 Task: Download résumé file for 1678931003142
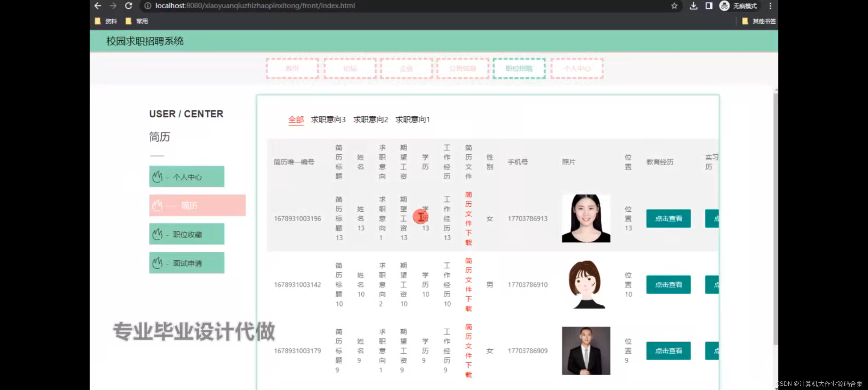(x=468, y=285)
